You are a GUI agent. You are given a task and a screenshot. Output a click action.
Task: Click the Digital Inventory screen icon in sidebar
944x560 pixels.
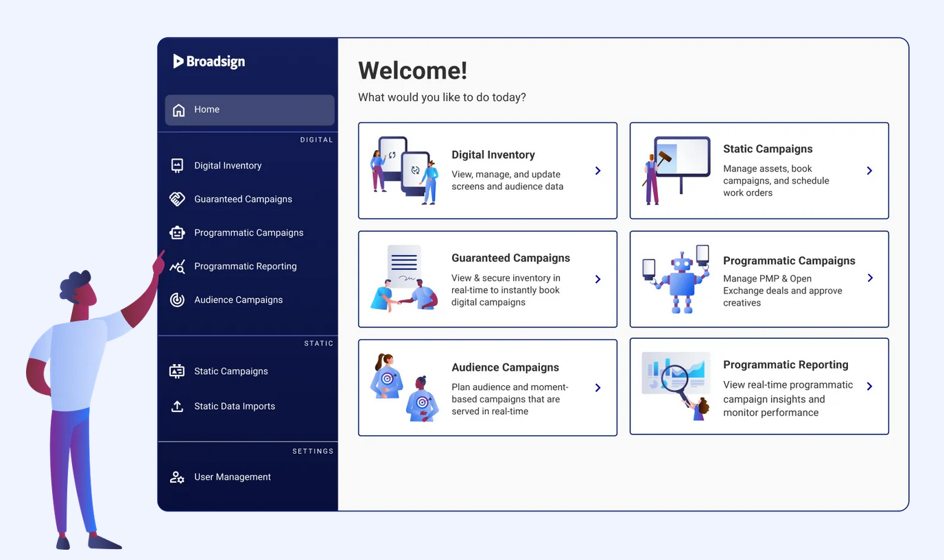pyautogui.click(x=177, y=165)
